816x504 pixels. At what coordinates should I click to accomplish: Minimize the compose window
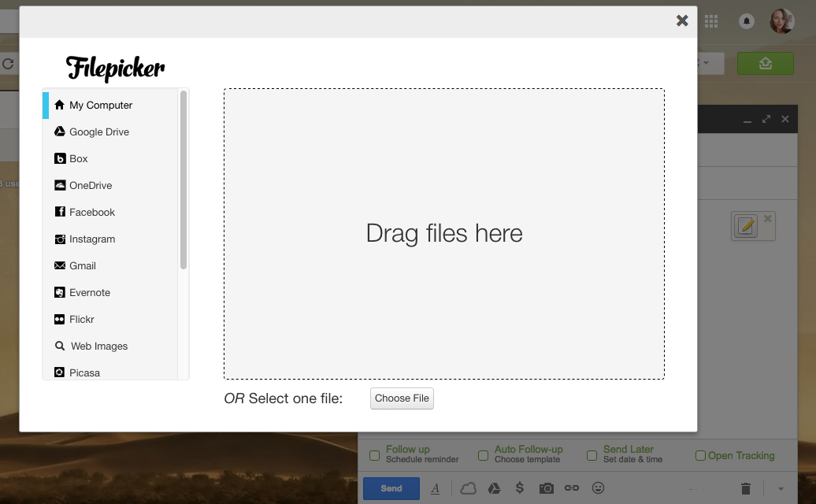coord(747,120)
